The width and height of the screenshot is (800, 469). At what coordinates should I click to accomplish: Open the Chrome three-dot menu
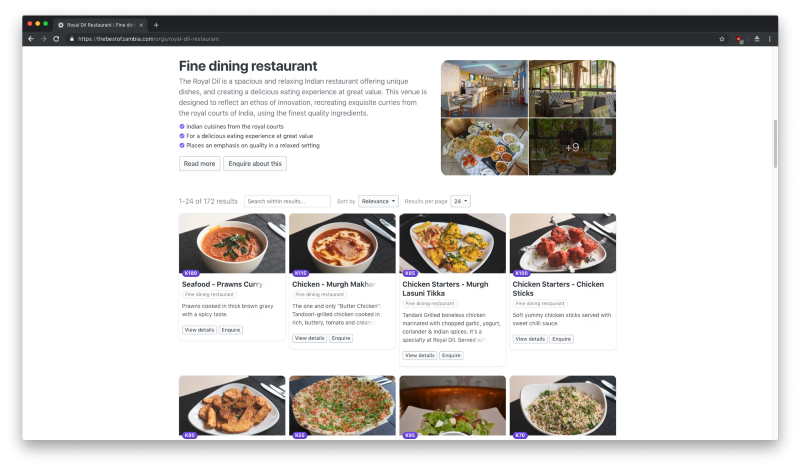[769, 39]
